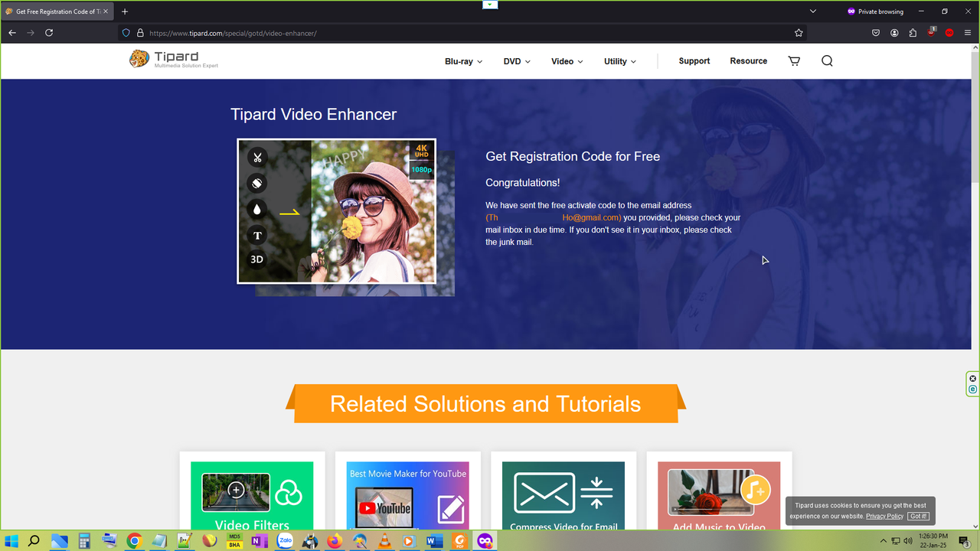This screenshot has width=980, height=551.
Task: Open the Privacy Policy link
Action: (884, 517)
